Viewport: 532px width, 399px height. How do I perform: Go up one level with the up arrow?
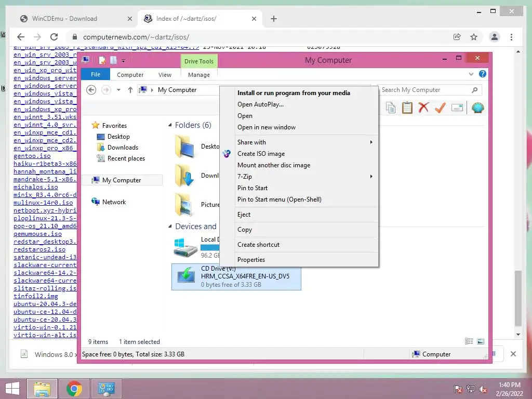pyautogui.click(x=130, y=90)
